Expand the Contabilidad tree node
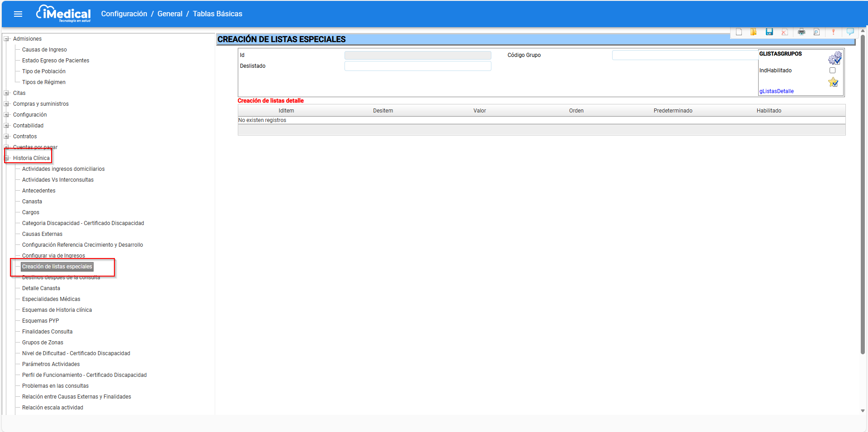The width and height of the screenshot is (868, 432). (x=7, y=126)
